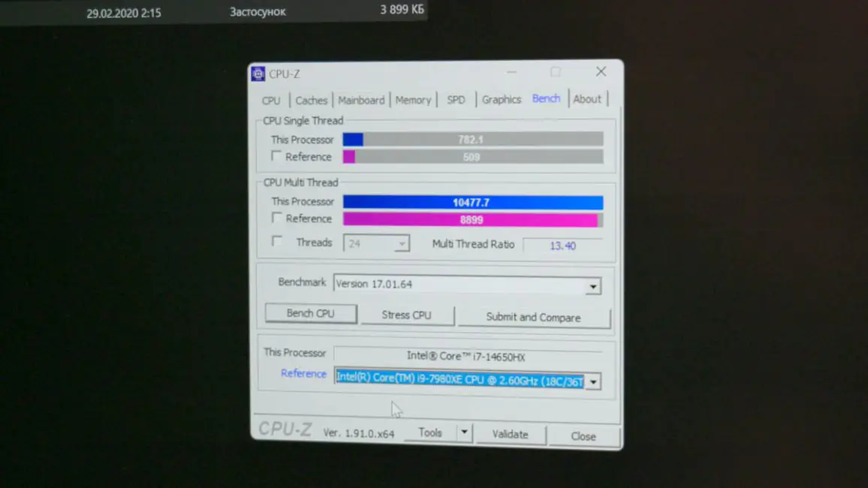Click Multi Thread This Processor bar 10477.7

pos(473,203)
